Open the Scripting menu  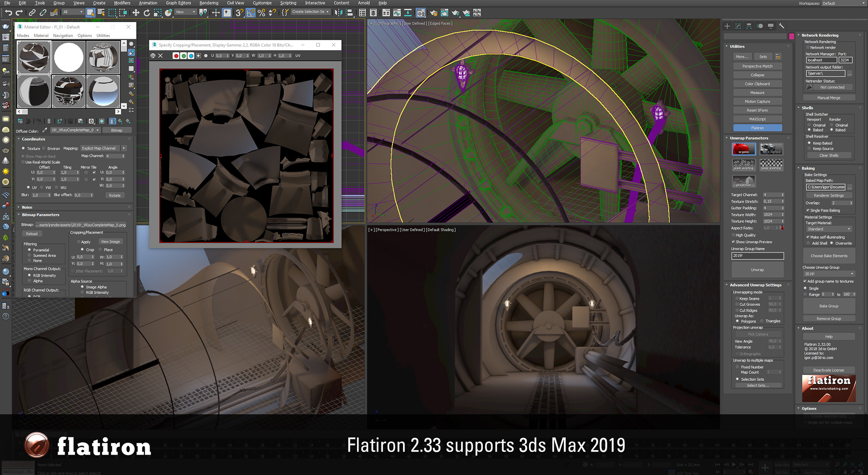[x=288, y=3]
